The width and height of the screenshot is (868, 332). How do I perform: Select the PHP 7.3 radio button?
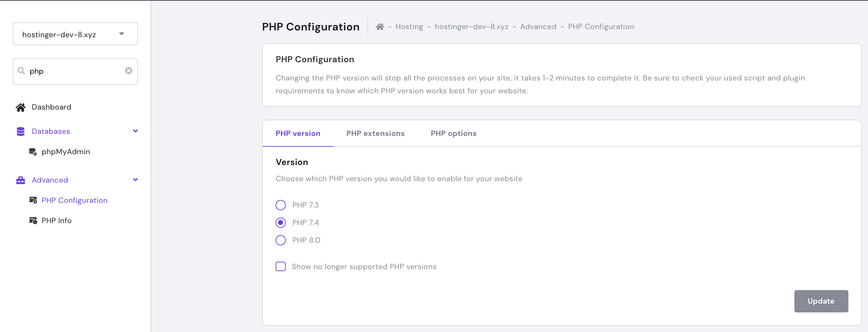tap(281, 205)
